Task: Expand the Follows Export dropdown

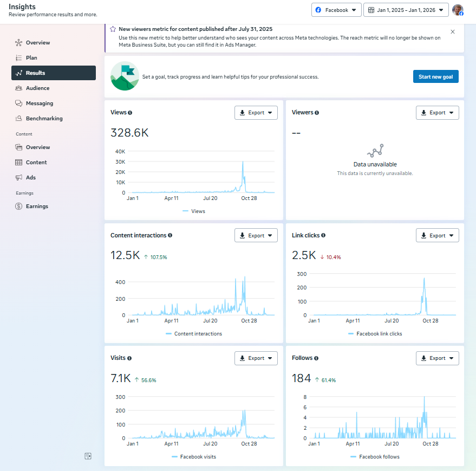Action: pos(437,358)
